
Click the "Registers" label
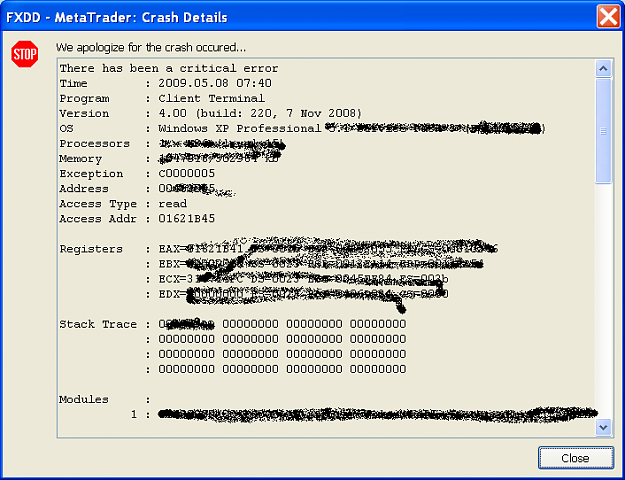tap(91, 249)
